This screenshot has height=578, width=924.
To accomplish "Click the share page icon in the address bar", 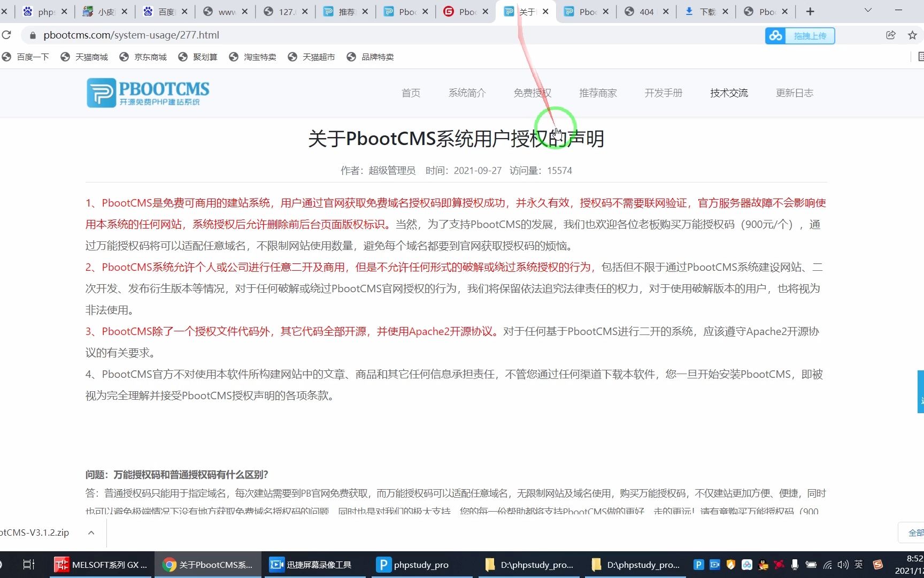I will (890, 35).
